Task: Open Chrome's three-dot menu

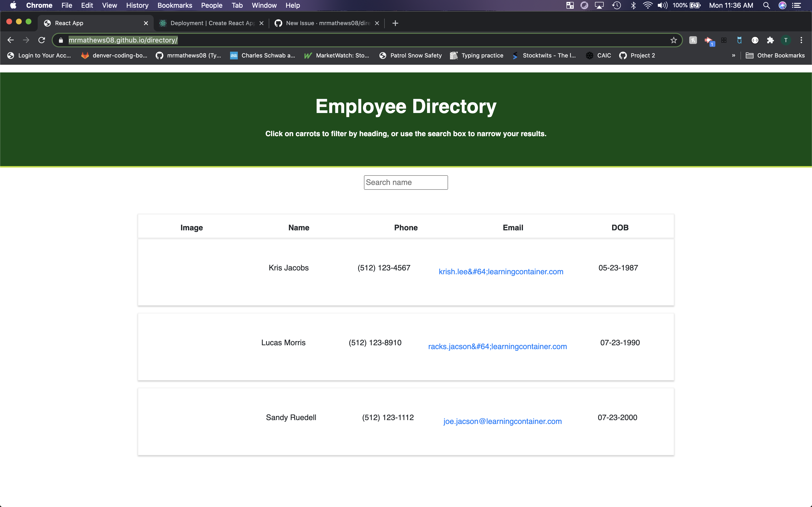Action: (801, 40)
